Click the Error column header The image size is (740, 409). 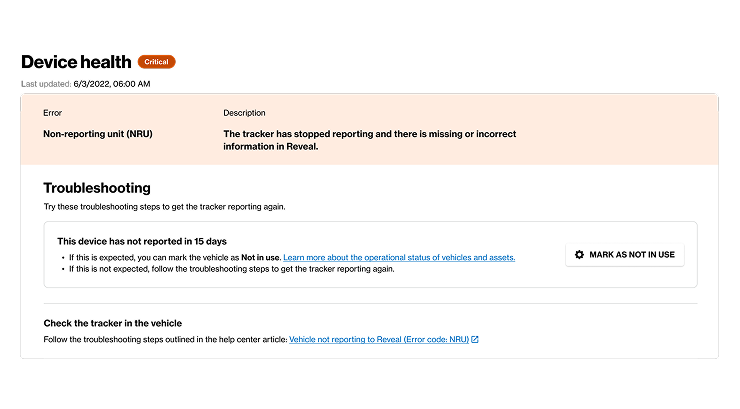52,113
